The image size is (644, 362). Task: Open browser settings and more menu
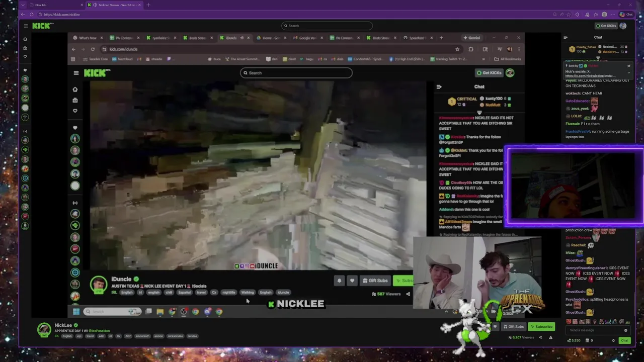coord(613,15)
